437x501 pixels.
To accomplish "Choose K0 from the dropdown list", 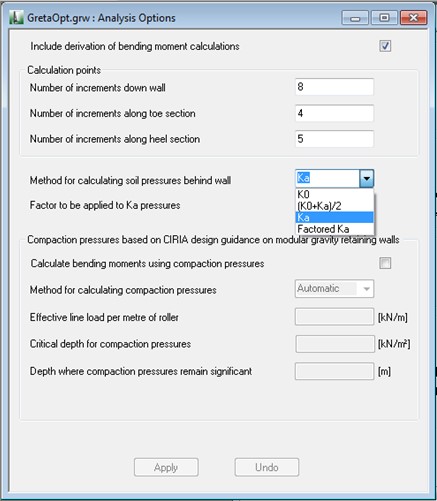I will [335, 194].
